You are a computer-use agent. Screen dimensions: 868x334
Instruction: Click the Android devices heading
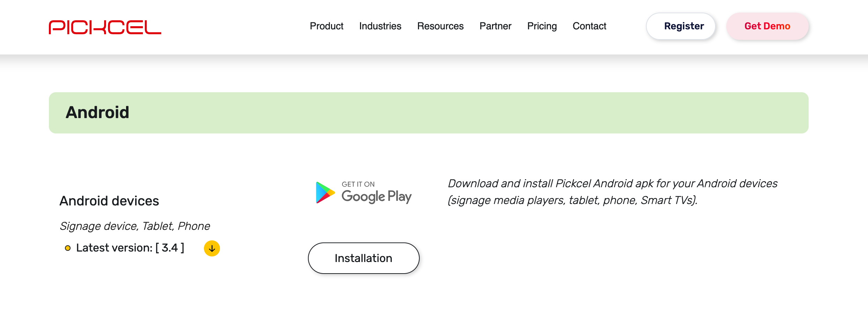coord(109,201)
